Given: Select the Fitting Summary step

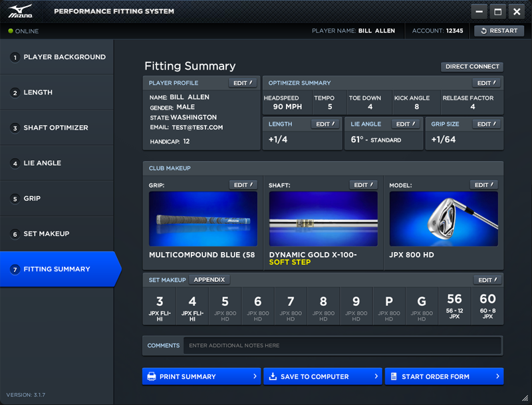Looking at the screenshot, I should 59,269.
